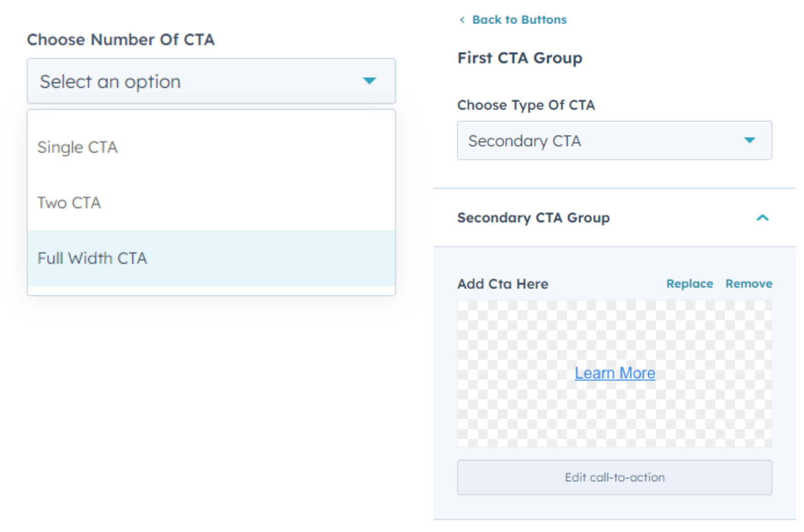This screenshot has height=532, width=804.
Task: Click the caret arrow in Secondary CTA field
Action: tap(749, 141)
